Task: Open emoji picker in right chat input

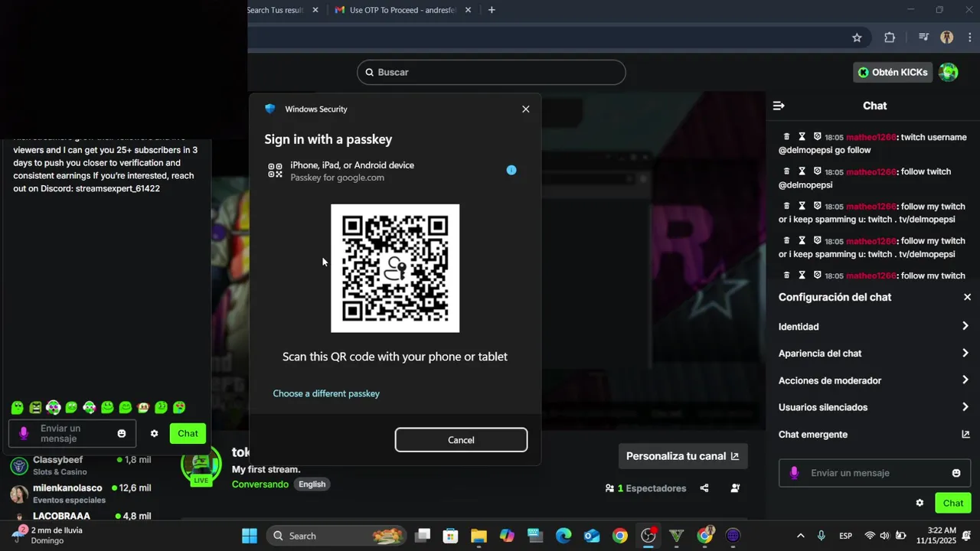Action: 956,473
